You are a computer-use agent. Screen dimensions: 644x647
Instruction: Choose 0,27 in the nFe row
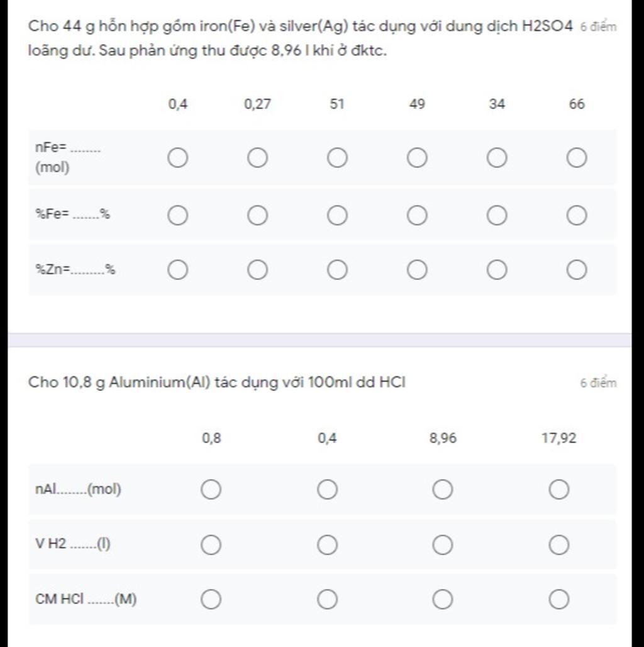[x=257, y=157]
